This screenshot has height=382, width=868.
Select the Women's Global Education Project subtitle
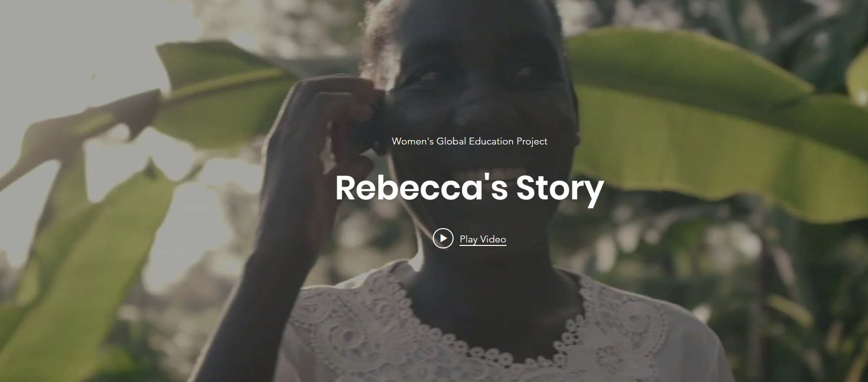pos(469,141)
